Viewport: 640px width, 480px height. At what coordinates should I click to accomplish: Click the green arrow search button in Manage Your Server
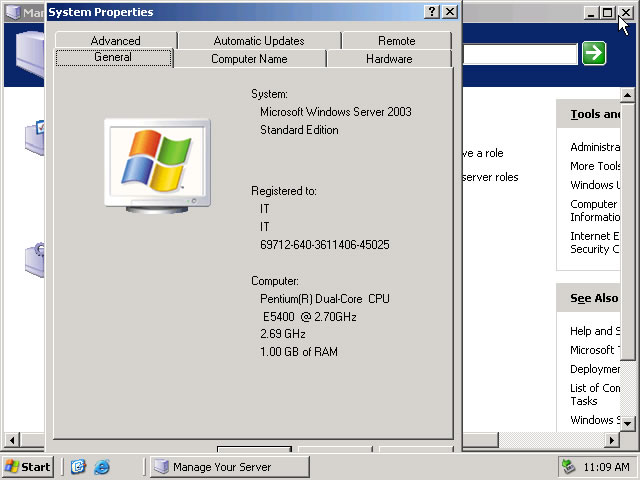pos(593,53)
